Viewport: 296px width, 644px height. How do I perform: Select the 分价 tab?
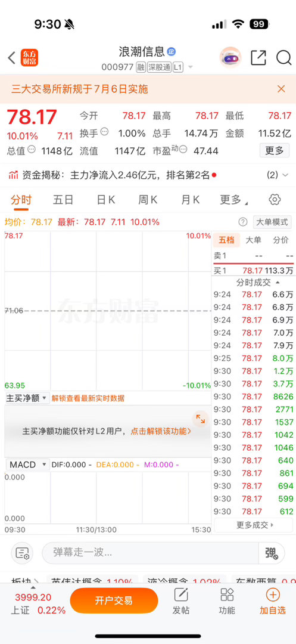(281, 240)
